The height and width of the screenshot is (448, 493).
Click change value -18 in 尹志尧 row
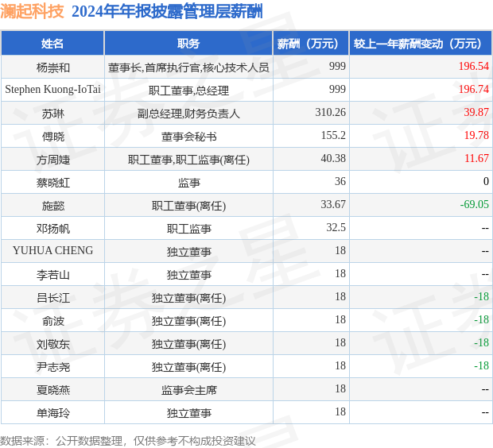pos(481,365)
